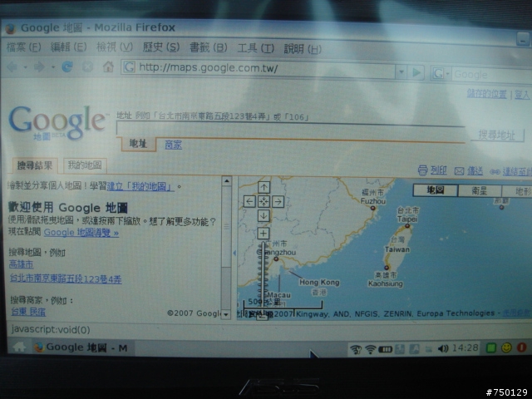Open the 歷史 (S) menu
Screen dimensions: 532x399
(x=160, y=47)
